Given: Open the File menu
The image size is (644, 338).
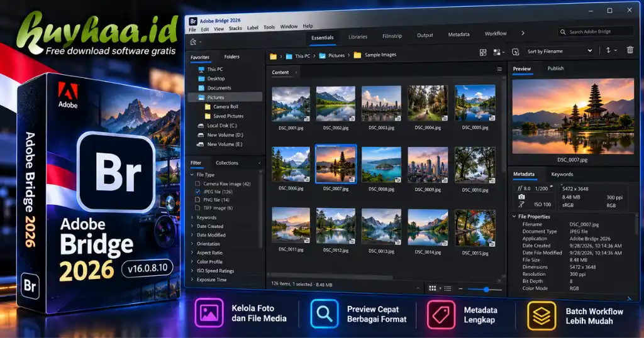Looking at the screenshot, I should [192, 30].
